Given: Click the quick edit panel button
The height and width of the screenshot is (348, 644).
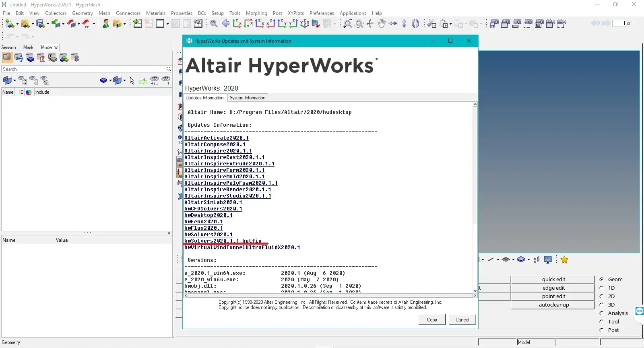Looking at the screenshot, I should [x=553, y=279].
